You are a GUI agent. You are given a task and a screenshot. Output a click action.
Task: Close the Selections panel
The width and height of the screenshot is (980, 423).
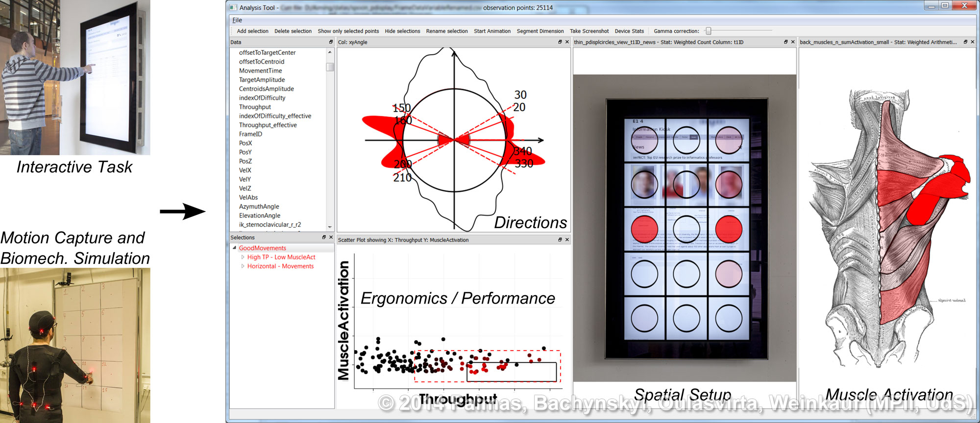click(x=331, y=237)
